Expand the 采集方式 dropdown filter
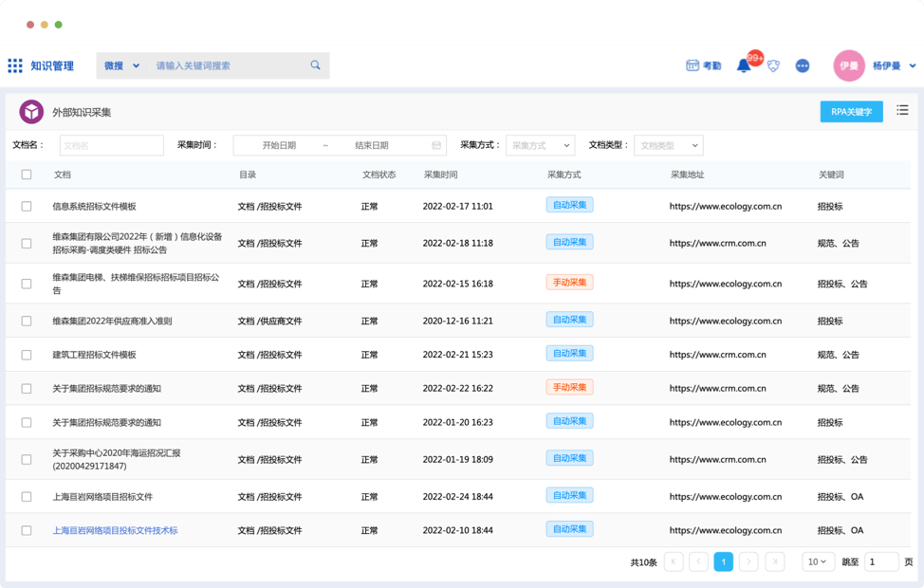924x588 pixels. (540, 145)
